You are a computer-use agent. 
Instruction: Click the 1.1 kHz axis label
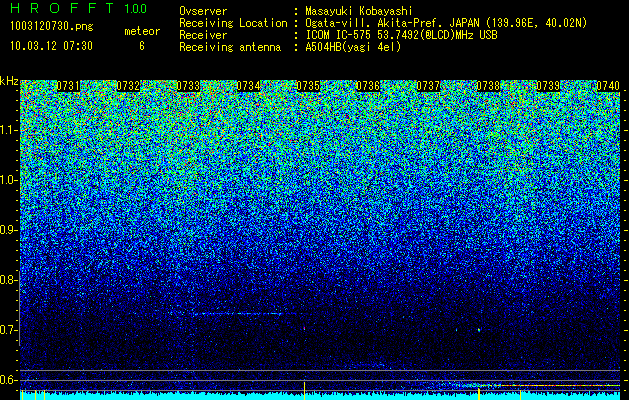pos(9,130)
